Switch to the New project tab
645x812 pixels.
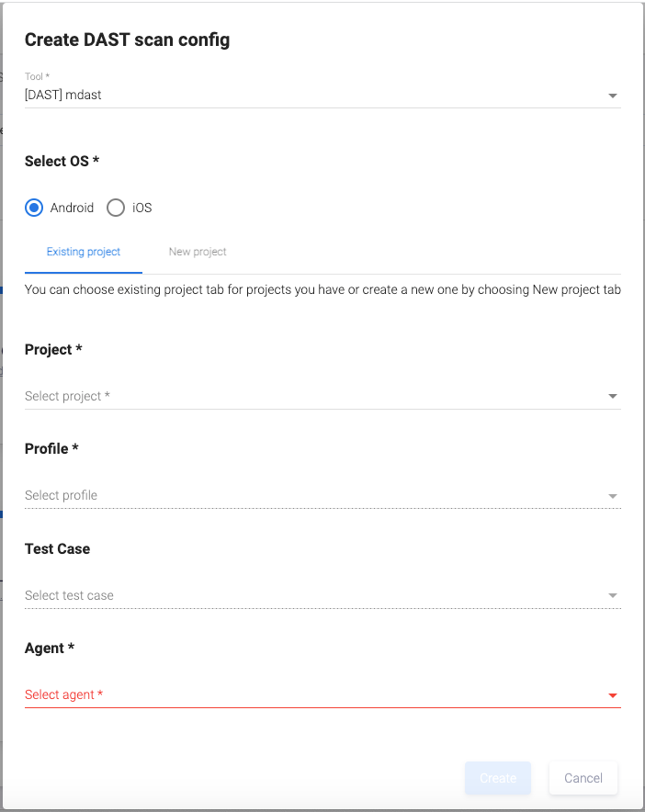(x=198, y=252)
